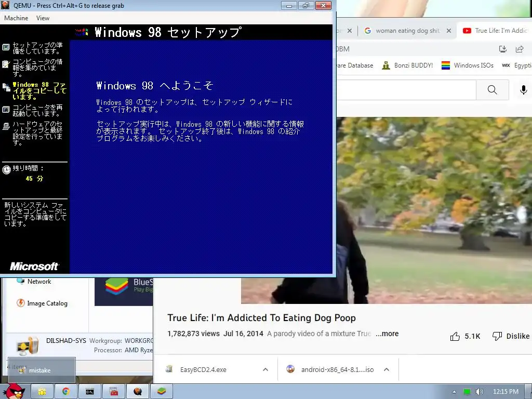The width and height of the screenshot is (532, 399).
Task: Click the browser share page icon
Action: pos(520,49)
